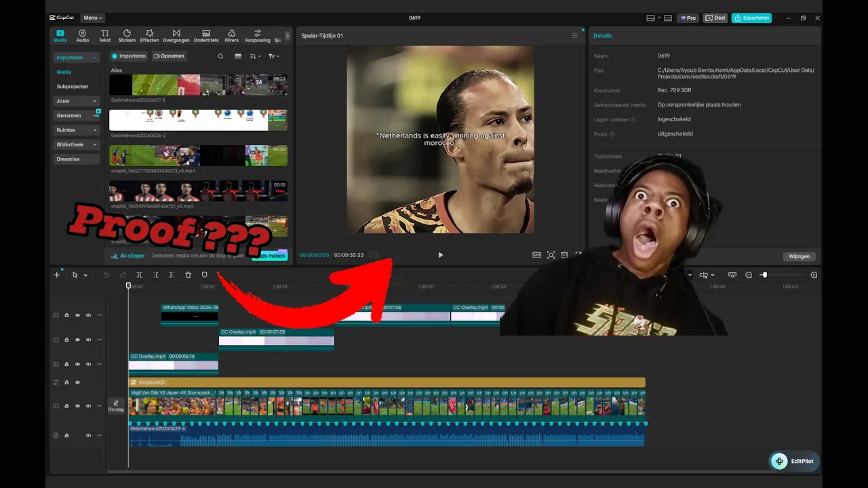This screenshot has height=488, width=868.
Task: Click the Importeren button
Action: click(129, 56)
